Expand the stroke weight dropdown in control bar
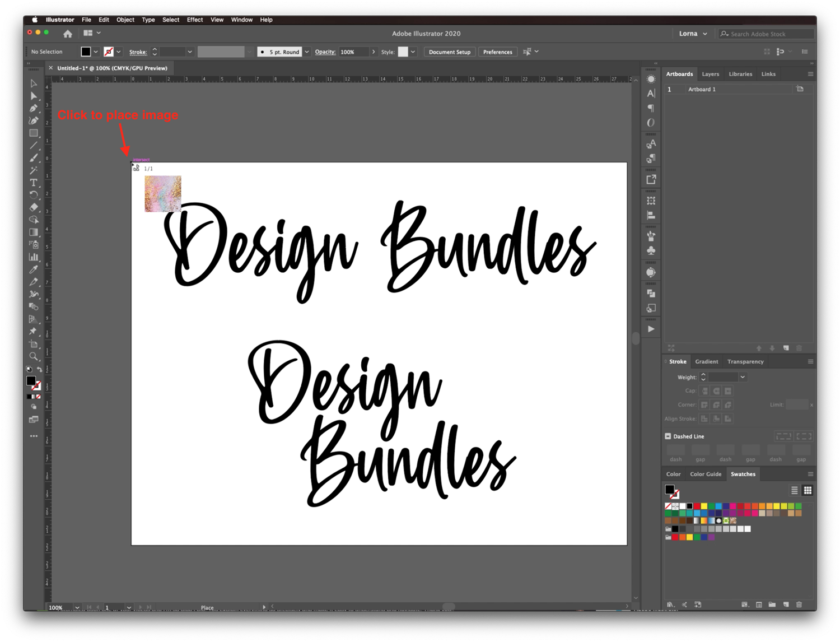The height and width of the screenshot is (642, 840). [x=190, y=52]
